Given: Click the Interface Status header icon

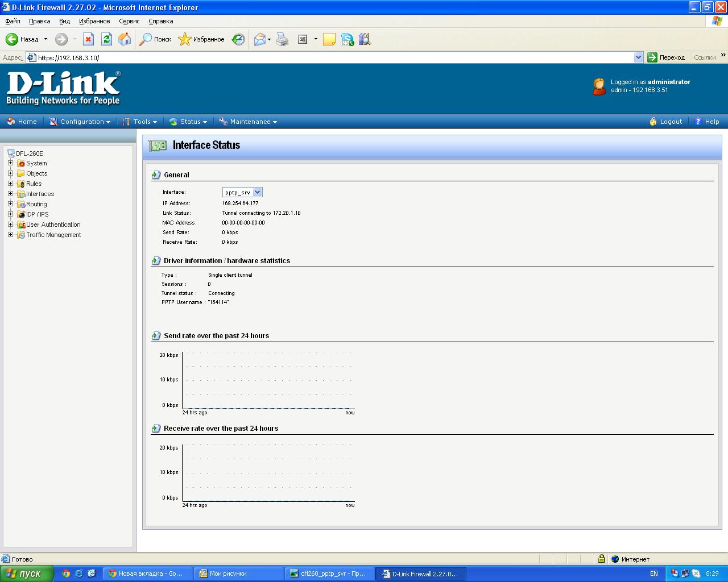Looking at the screenshot, I should (158, 145).
